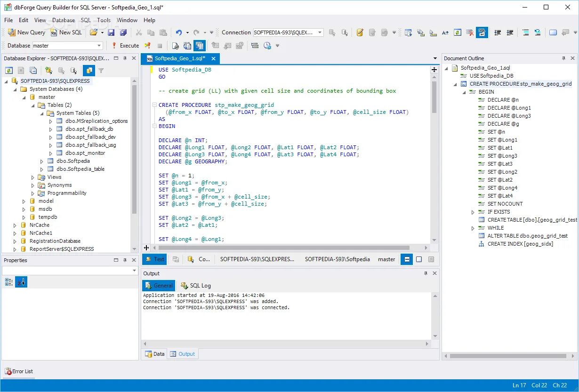The image size is (579, 392).
Task: Toggle the highlighted database view icon in Explorer
Action: pos(88,71)
